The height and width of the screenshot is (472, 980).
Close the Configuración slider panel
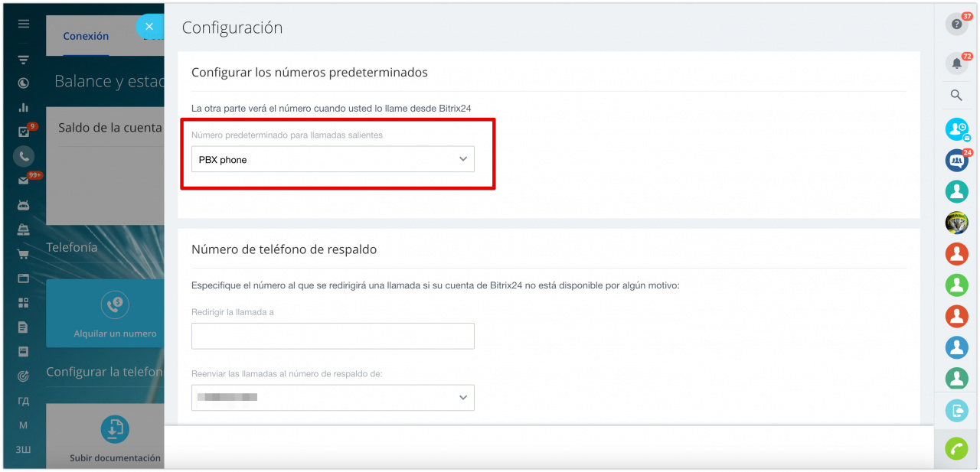click(x=149, y=27)
